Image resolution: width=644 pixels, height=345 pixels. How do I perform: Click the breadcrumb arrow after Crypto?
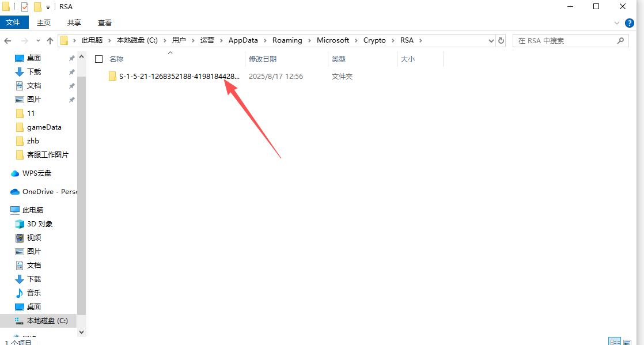392,40
